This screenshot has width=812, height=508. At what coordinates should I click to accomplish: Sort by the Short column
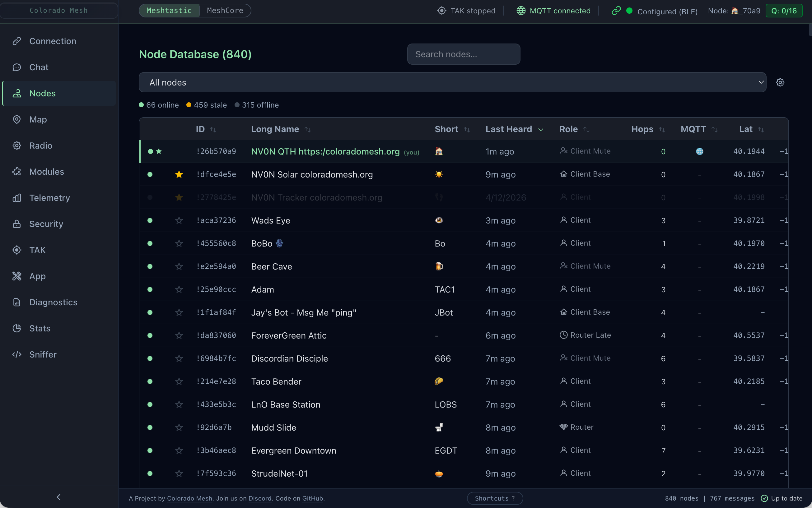[452, 129]
